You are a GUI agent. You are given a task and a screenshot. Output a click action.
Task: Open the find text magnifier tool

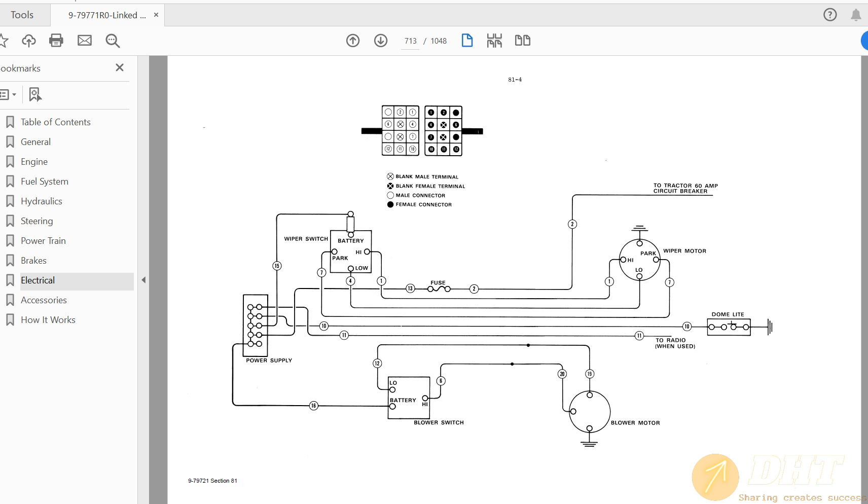tap(113, 41)
